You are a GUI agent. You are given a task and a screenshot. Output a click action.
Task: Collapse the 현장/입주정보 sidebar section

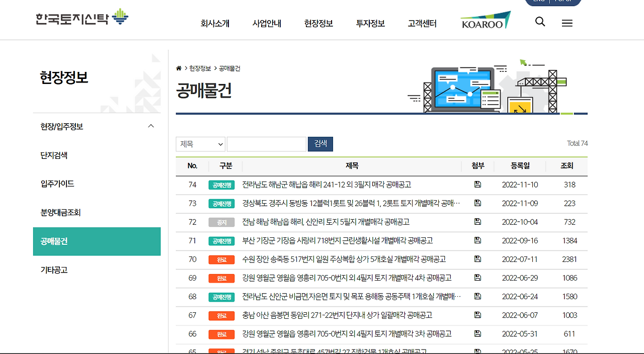151,126
